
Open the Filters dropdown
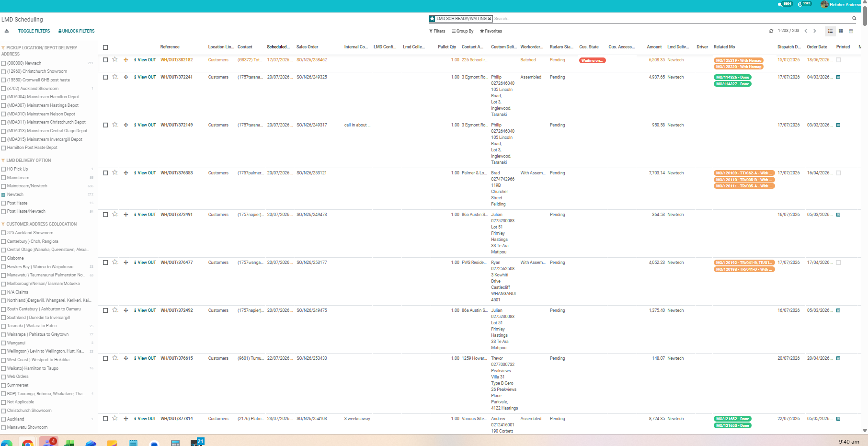(437, 31)
